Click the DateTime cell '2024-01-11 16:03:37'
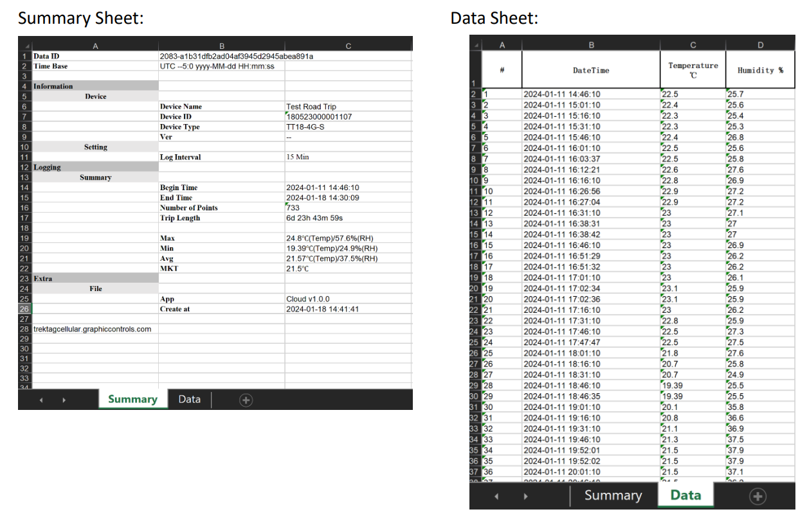 pos(591,159)
